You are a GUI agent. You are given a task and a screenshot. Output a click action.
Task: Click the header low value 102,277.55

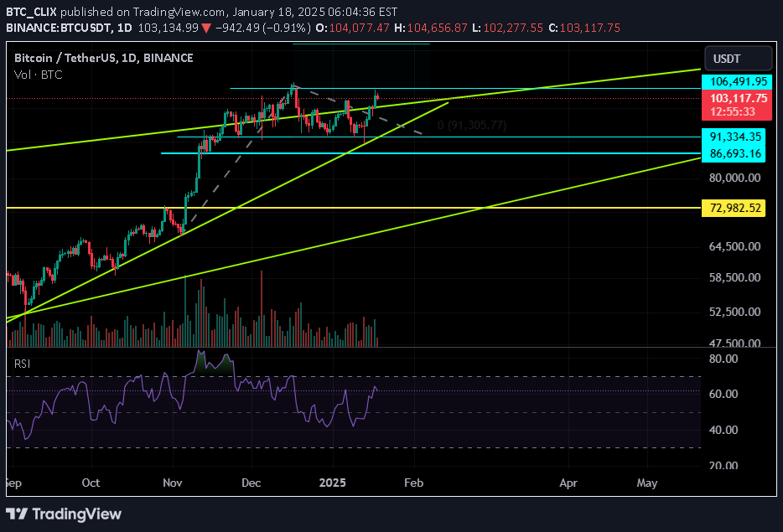point(513,28)
